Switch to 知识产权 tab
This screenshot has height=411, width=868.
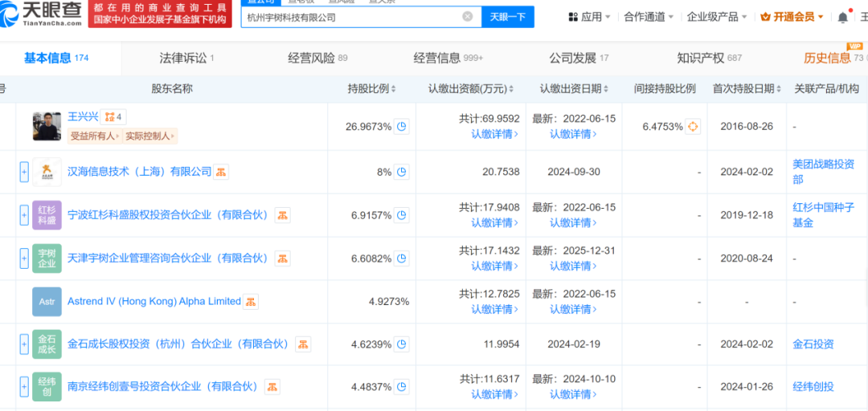tap(709, 58)
